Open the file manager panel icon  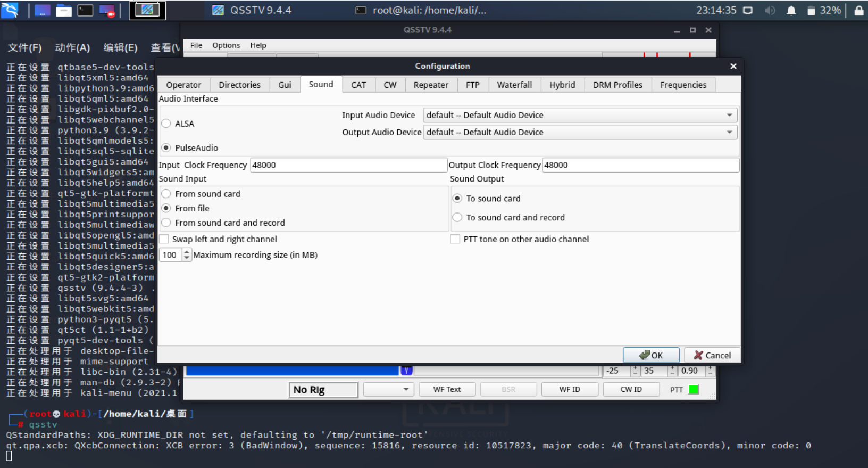(x=64, y=11)
